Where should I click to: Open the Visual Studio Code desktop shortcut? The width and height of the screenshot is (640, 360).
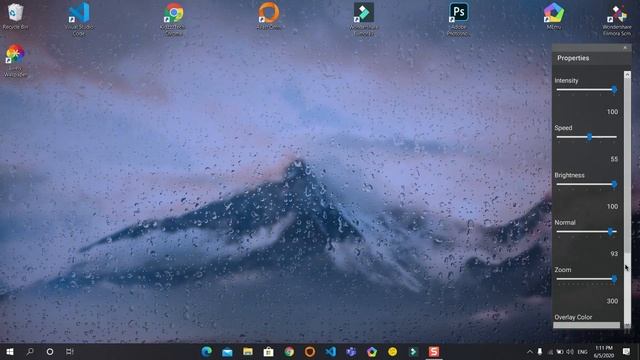click(79, 19)
